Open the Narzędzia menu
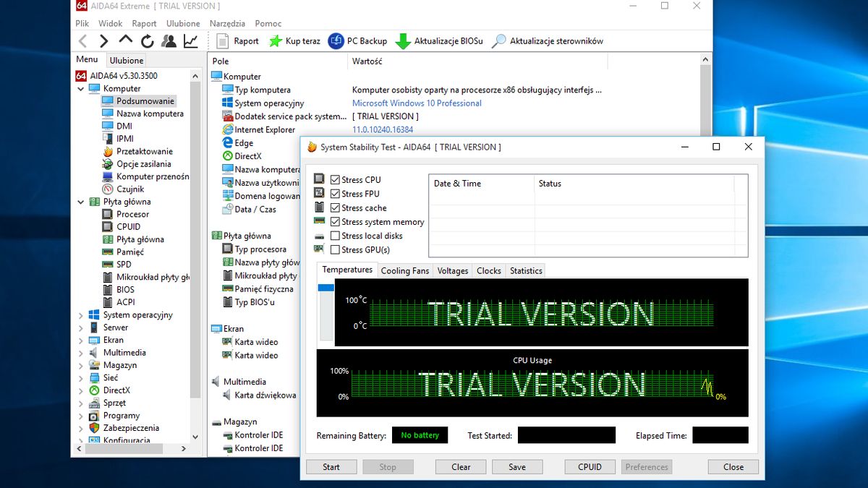Image resolution: width=868 pixels, height=488 pixels. pyautogui.click(x=228, y=23)
